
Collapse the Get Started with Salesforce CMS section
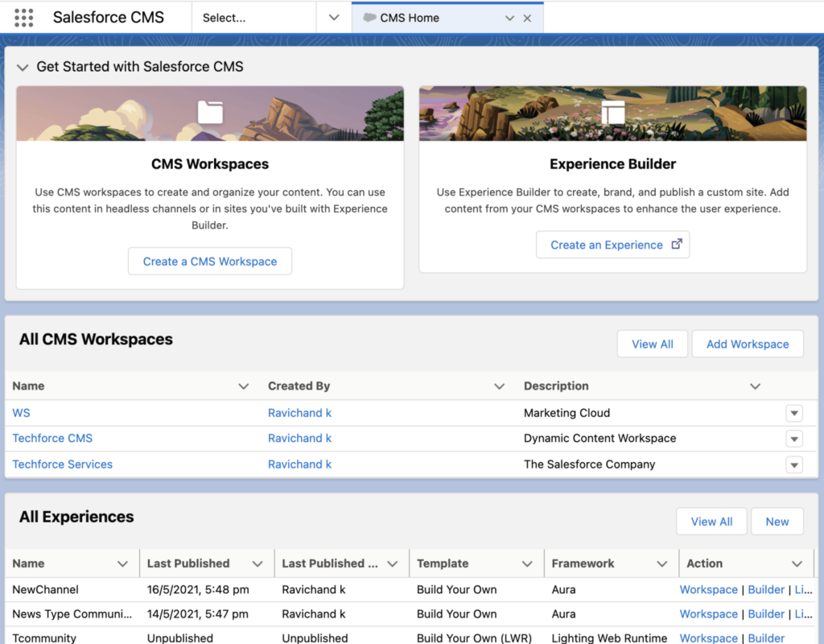tap(23, 68)
